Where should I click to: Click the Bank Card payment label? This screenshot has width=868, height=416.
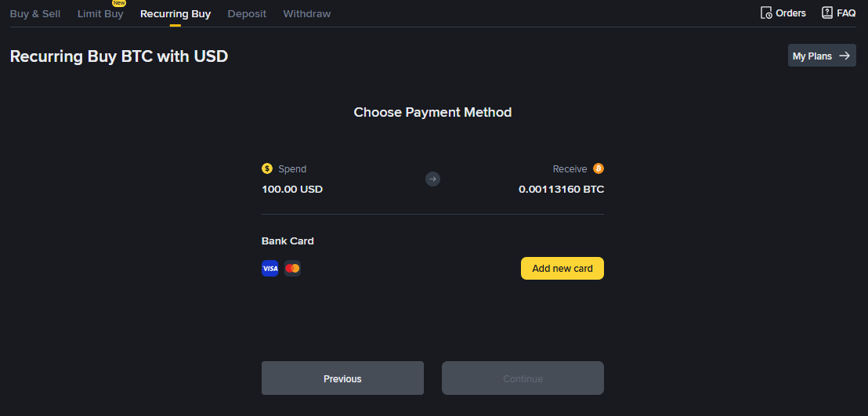[288, 241]
